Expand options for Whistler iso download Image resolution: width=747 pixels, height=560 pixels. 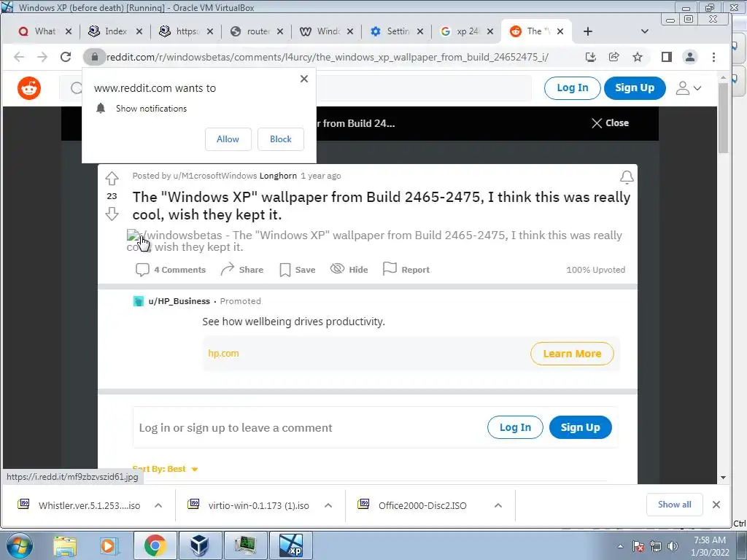click(158, 506)
